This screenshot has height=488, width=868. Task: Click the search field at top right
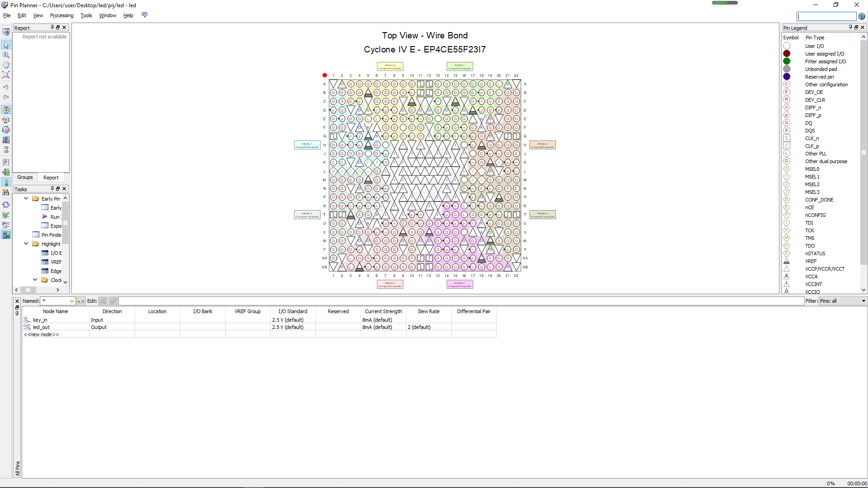(x=826, y=16)
